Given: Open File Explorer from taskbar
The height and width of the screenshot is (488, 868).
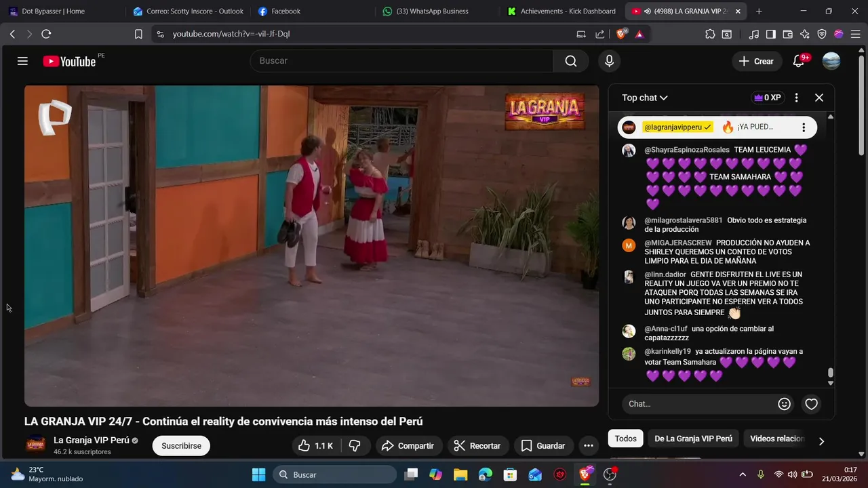Looking at the screenshot, I should (460, 474).
